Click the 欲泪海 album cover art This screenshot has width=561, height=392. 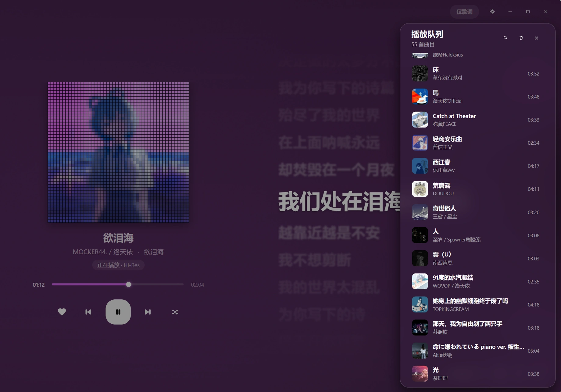pos(118,152)
